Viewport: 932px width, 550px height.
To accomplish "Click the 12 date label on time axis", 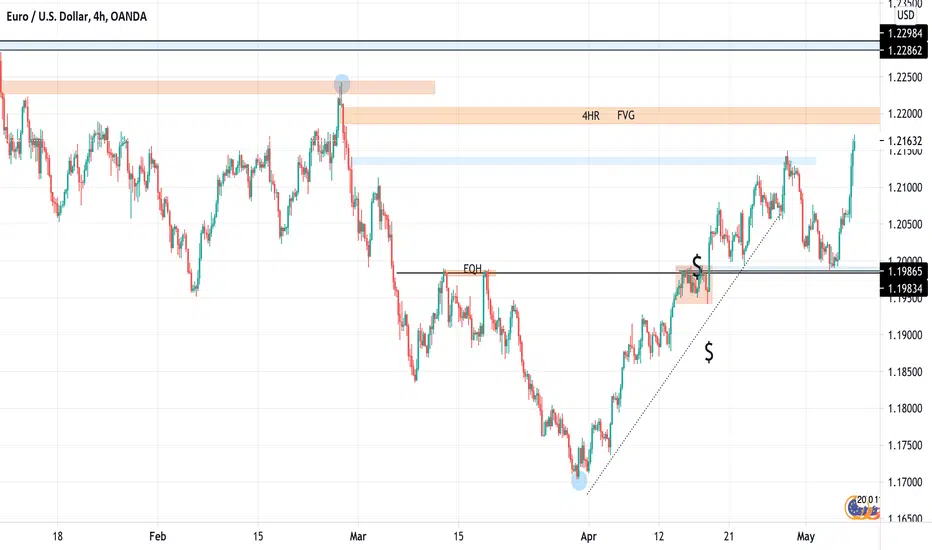I will [659, 536].
